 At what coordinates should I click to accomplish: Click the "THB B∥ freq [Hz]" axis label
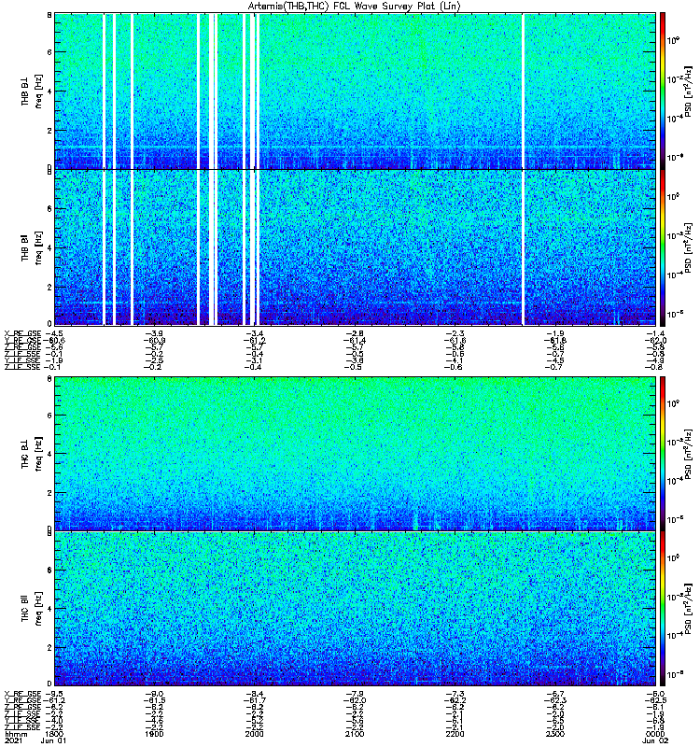pyautogui.click(x=32, y=247)
